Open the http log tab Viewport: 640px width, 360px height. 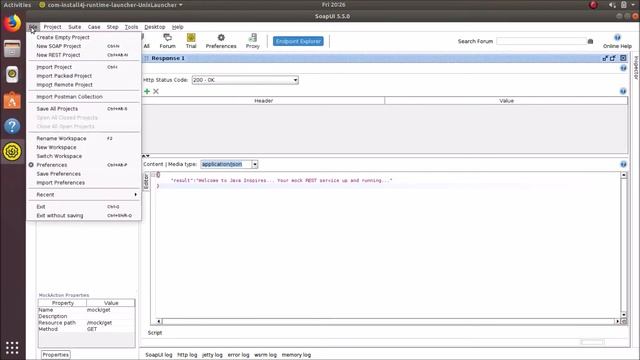[x=187, y=355]
